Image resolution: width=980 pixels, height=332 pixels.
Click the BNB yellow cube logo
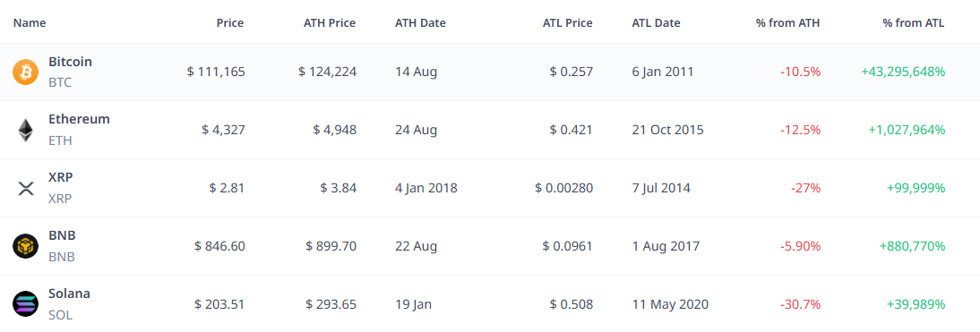26,246
